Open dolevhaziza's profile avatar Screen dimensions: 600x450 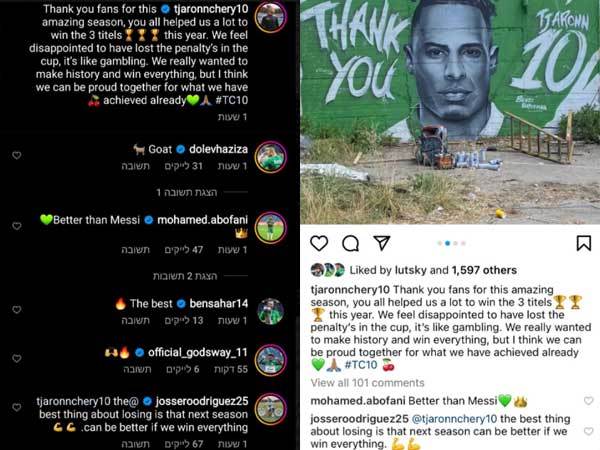pyautogui.click(x=271, y=157)
